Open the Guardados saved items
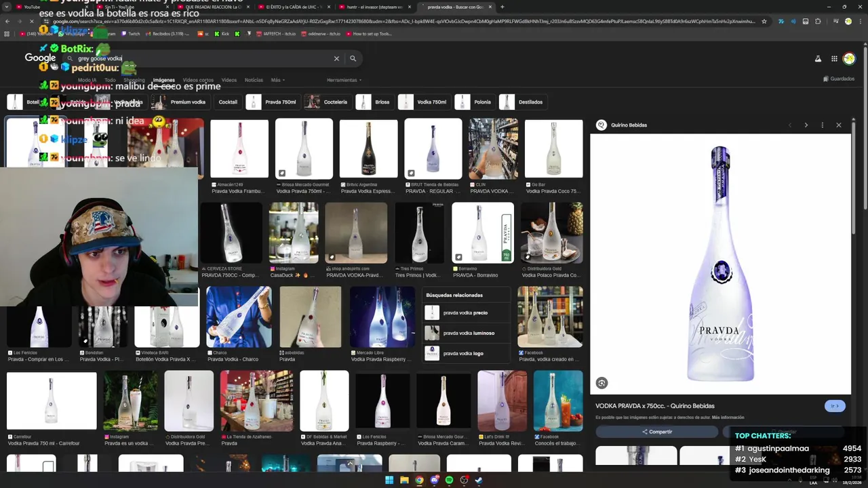Image resolution: width=868 pixels, height=488 pixels. pos(839,79)
